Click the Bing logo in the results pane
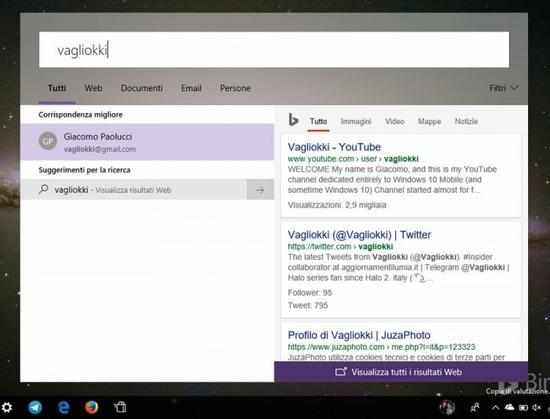Viewport: 550px width, 419px height. pyautogui.click(x=293, y=120)
